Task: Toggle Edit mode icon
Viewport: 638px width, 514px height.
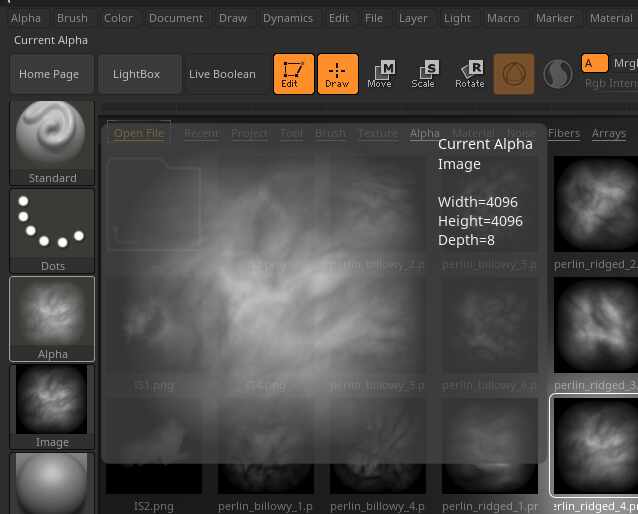Action: (x=293, y=74)
